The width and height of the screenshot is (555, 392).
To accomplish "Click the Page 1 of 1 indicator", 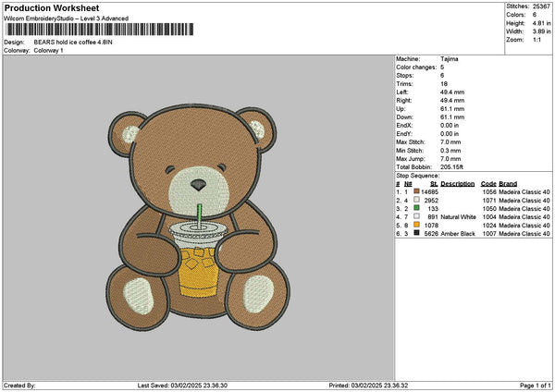I will point(534,385).
